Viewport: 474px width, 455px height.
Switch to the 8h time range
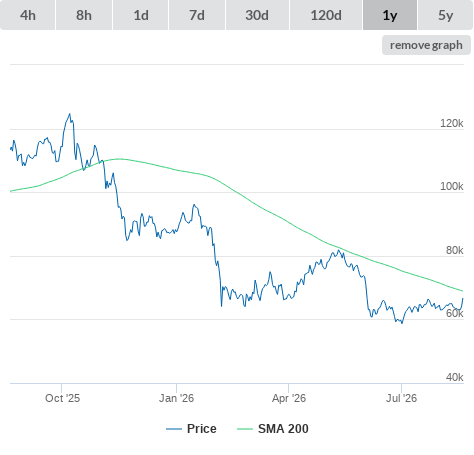84,15
